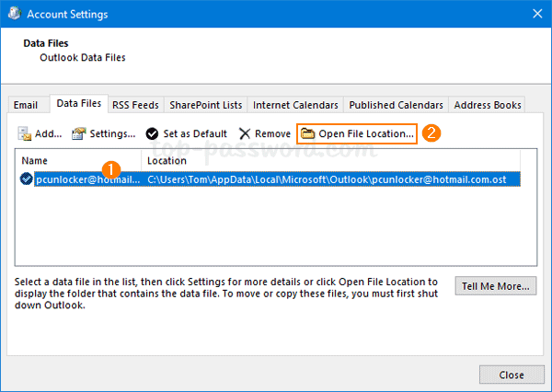Screen dimensions: 552x392
Task: Click the Add data file icon
Action: tap(25, 133)
